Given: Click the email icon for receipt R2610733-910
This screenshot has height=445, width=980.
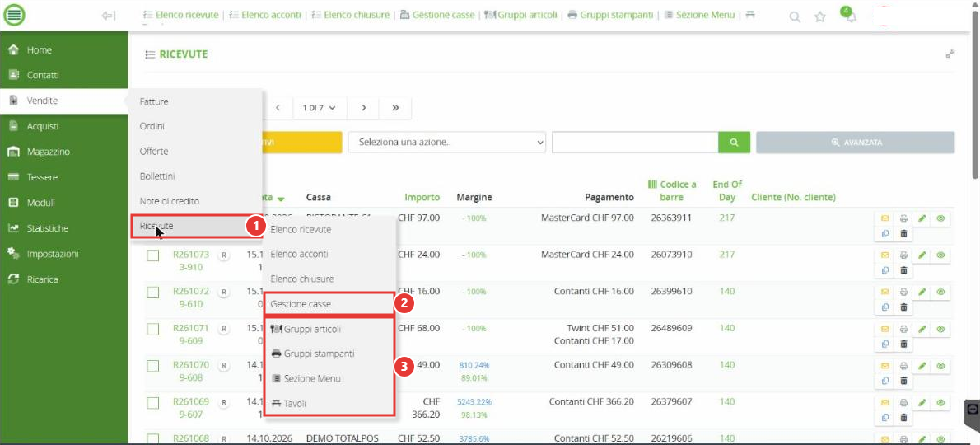Looking at the screenshot, I should coord(885,255).
